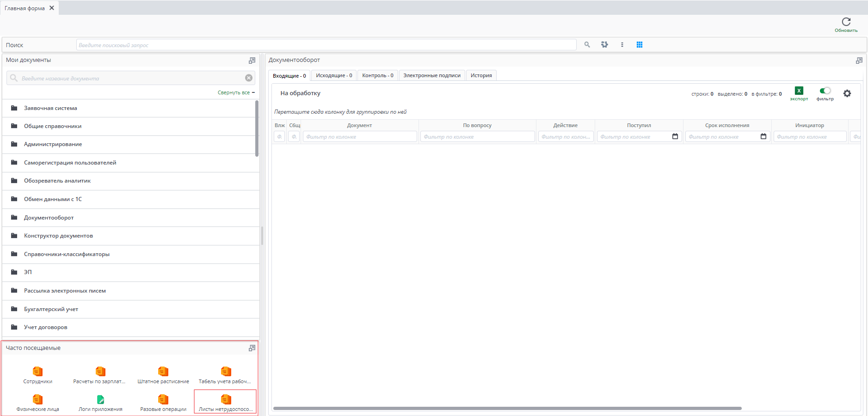Click the Обновить refresh icon
Viewport: 868px width, 416px height.
pos(846,22)
